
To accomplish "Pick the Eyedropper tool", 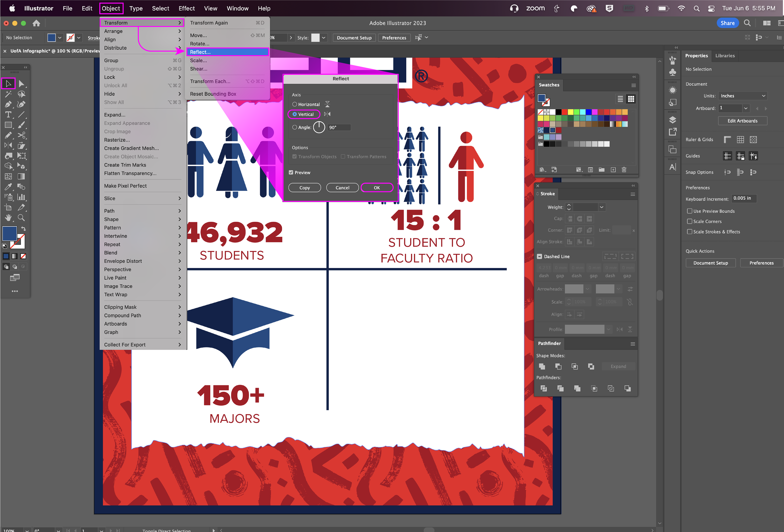I will coord(8,187).
